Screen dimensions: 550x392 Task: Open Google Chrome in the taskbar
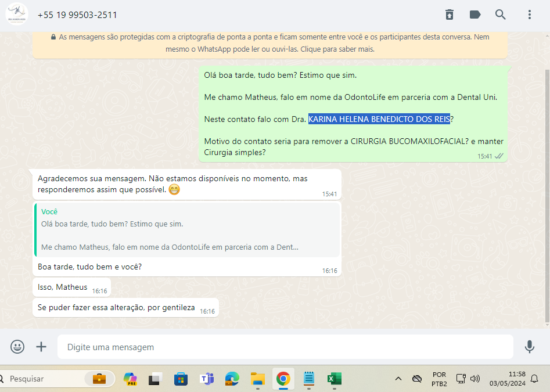pyautogui.click(x=283, y=379)
